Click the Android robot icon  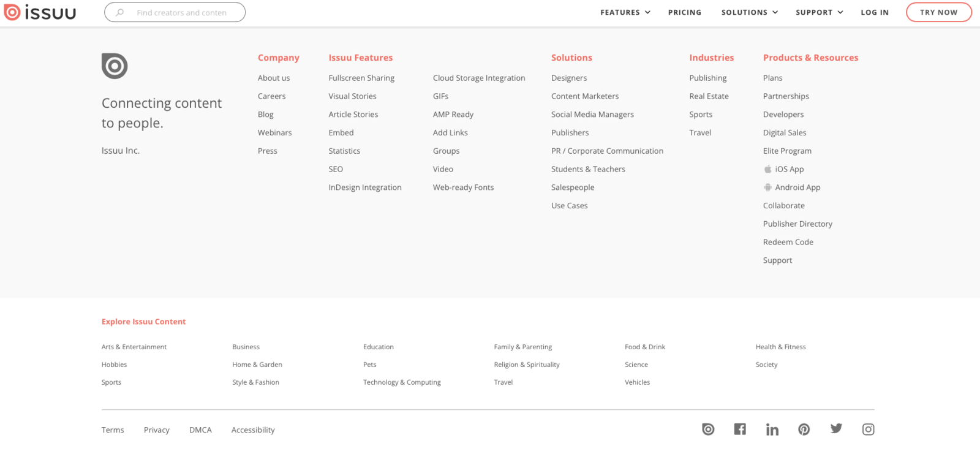pos(767,187)
